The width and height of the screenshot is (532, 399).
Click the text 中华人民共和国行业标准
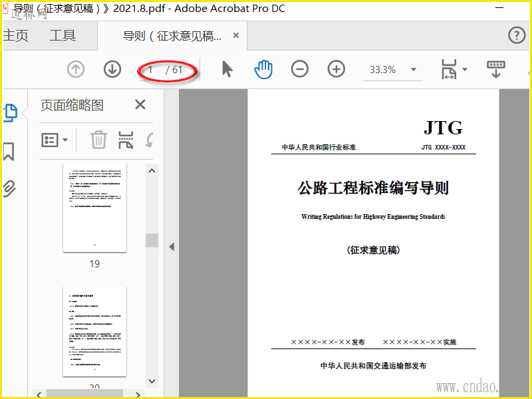coord(319,147)
